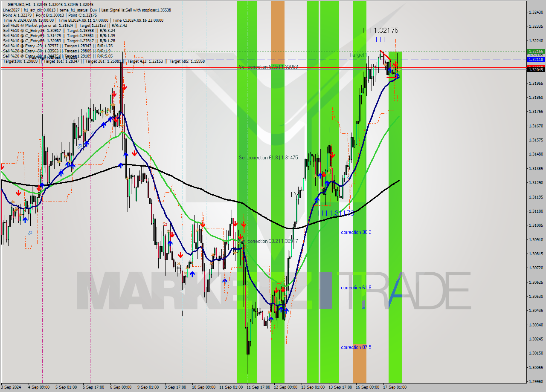Click the 1.31480 price axis label
This screenshot has width=546, height=392.
coord(536,154)
